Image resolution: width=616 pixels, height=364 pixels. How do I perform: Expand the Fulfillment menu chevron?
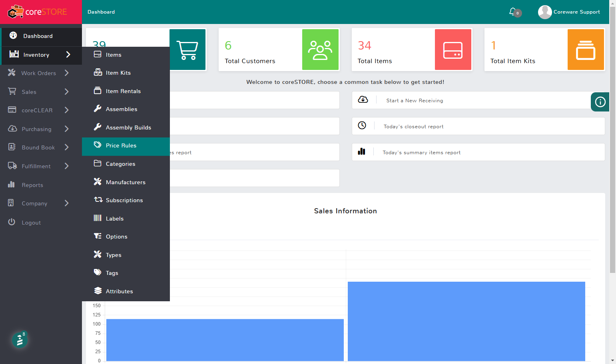[x=67, y=166]
